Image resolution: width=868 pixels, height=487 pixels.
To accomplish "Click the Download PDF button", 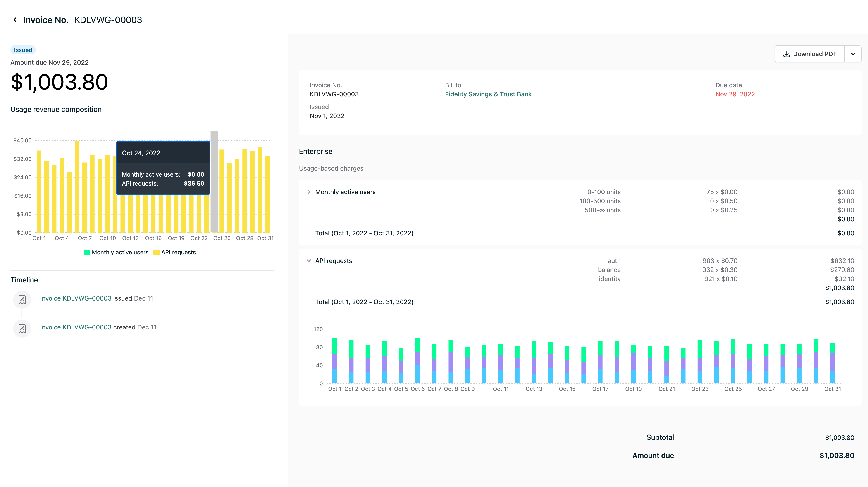I will (809, 54).
